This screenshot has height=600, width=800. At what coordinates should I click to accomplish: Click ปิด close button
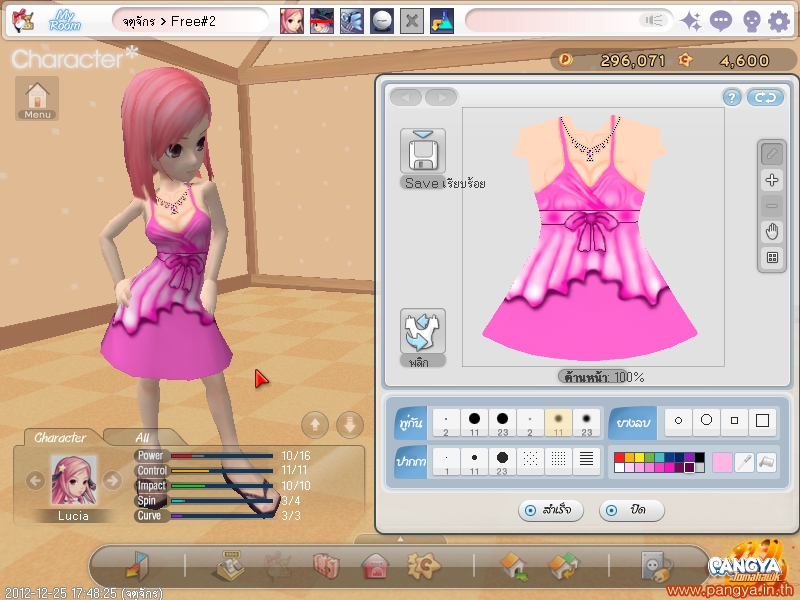click(632, 510)
